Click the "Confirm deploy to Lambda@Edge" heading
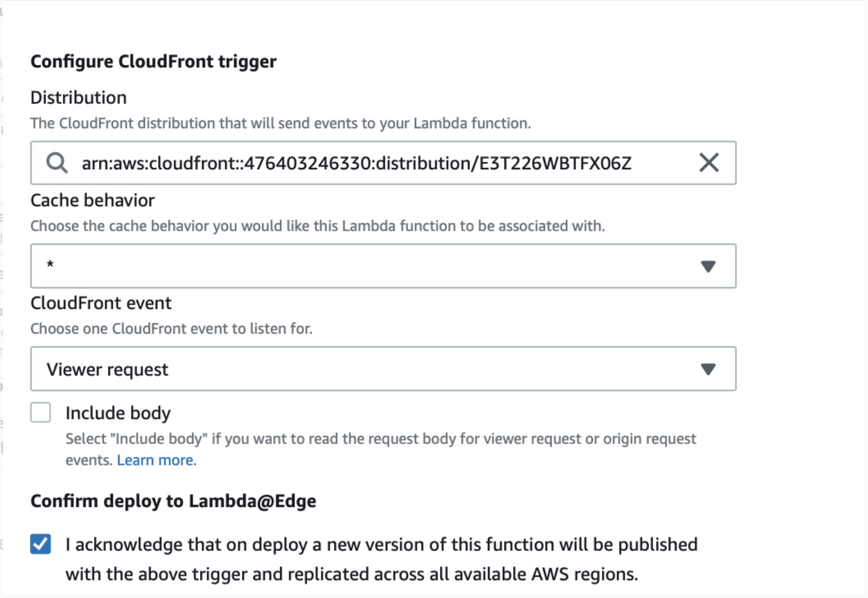This screenshot has height=598, width=868. pyautogui.click(x=173, y=501)
